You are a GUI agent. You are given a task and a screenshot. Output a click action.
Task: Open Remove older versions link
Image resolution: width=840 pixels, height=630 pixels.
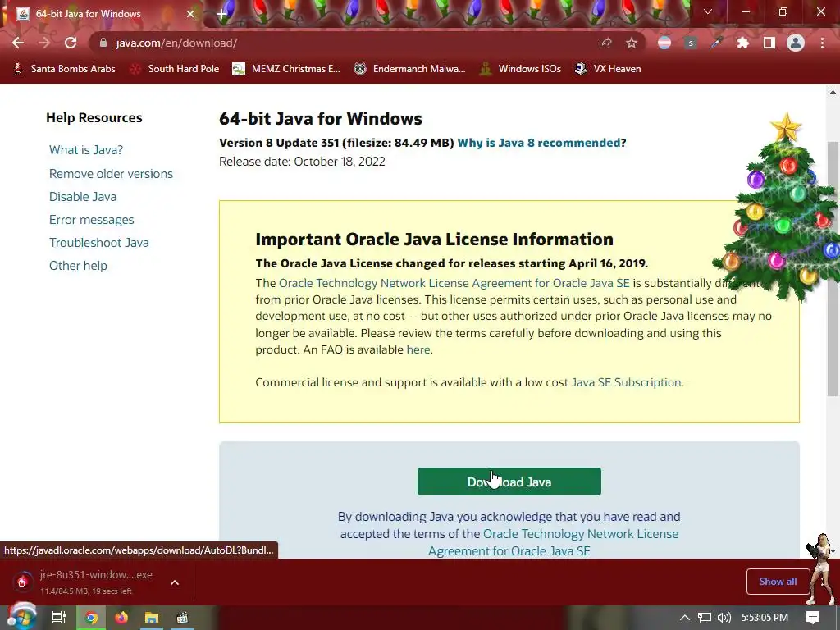tap(111, 174)
